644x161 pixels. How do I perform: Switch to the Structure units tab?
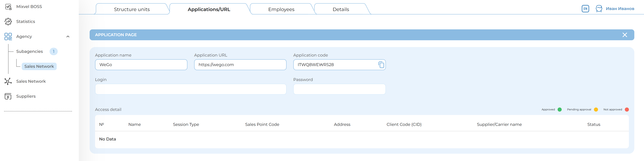pyautogui.click(x=132, y=10)
